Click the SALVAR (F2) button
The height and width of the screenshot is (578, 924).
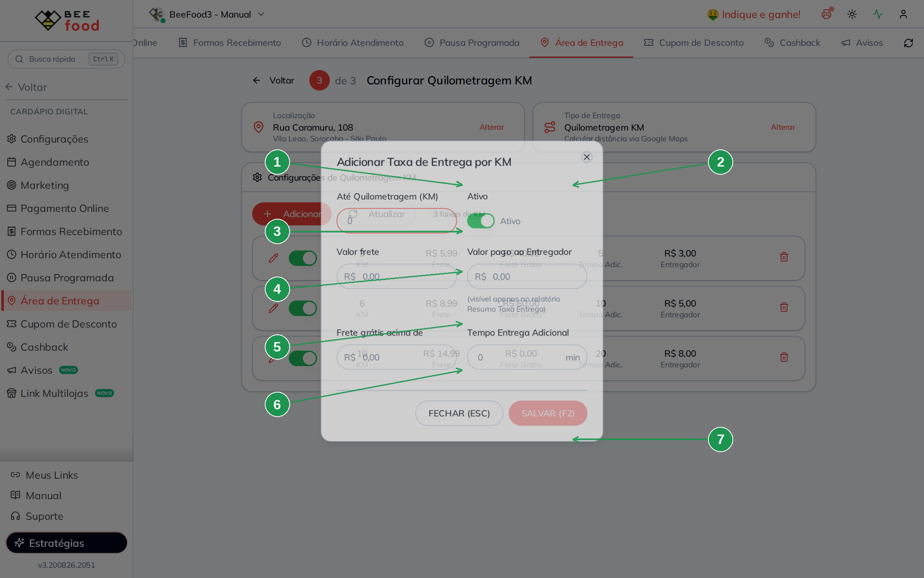coord(548,413)
